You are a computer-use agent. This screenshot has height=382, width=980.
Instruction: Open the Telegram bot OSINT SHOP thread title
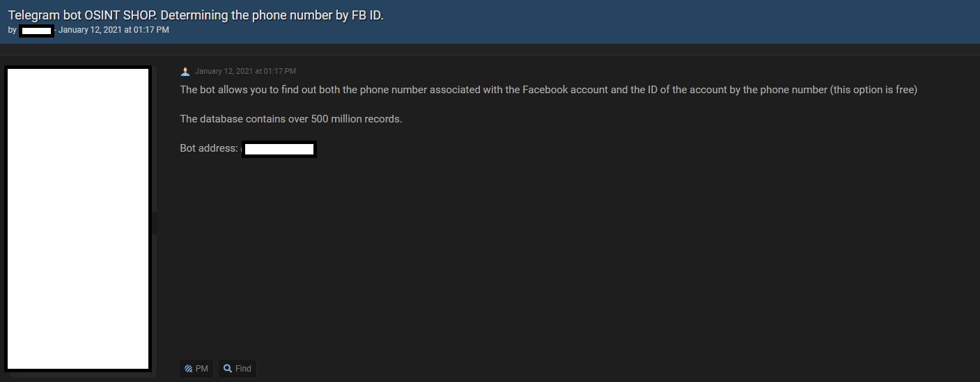tap(195, 15)
